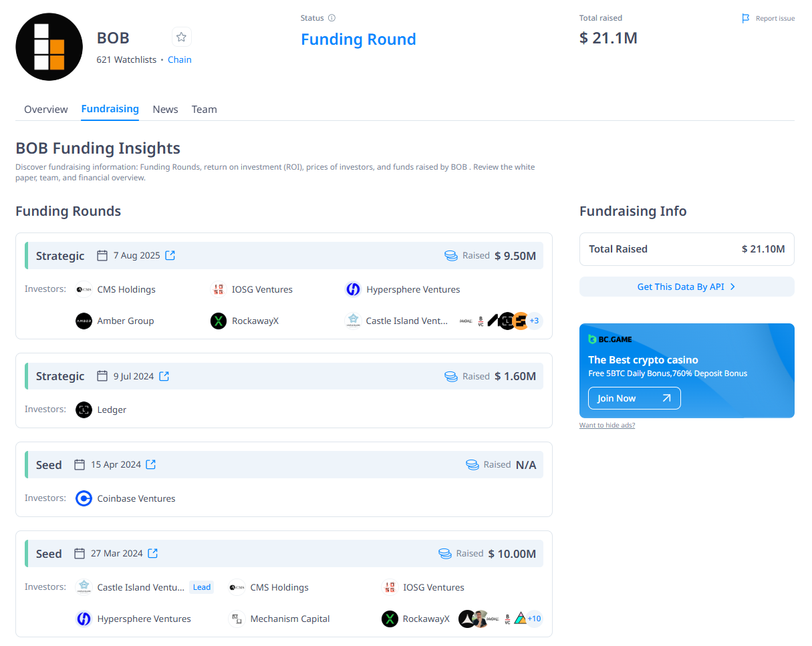Click the 15 Apr 2024 date
Screen dimensions: 812x646
[116, 464]
